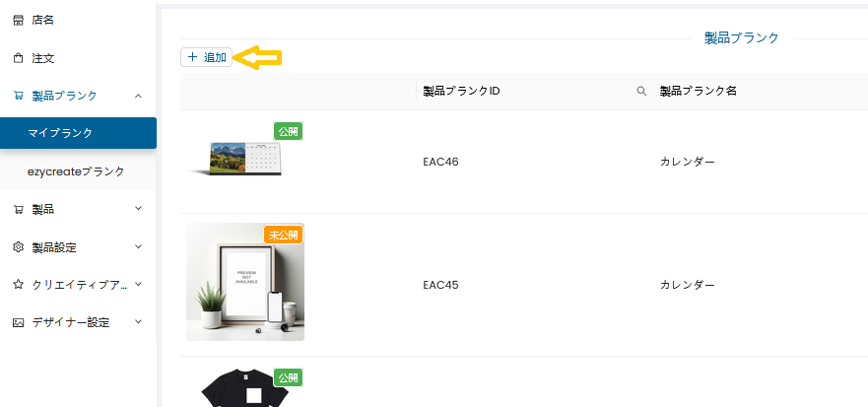Expand the 製品設定 sidebar section
This screenshot has height=407, width=868.
138,246
